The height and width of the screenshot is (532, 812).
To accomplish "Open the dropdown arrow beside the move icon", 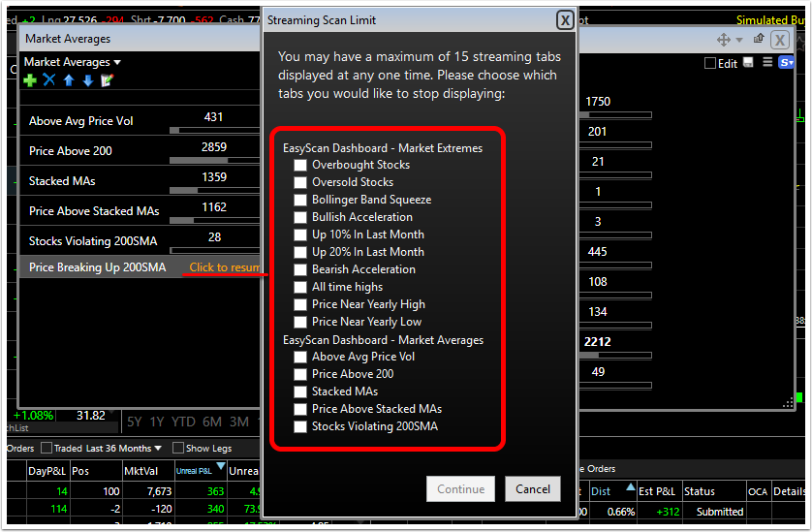I will pos(739,40).
